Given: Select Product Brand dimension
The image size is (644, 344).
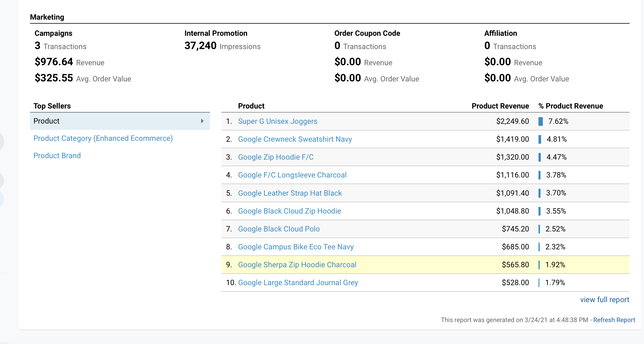Looking at the screenshot, I should coord(57,156).
